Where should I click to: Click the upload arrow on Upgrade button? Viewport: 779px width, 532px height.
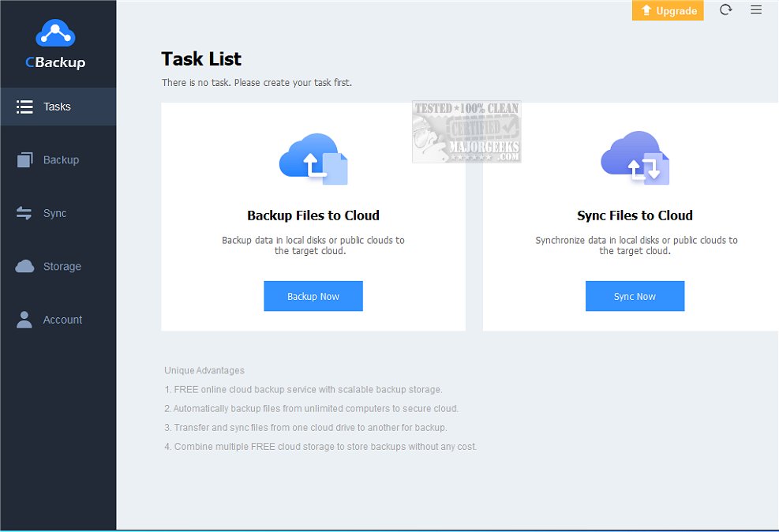pos(646,10)
